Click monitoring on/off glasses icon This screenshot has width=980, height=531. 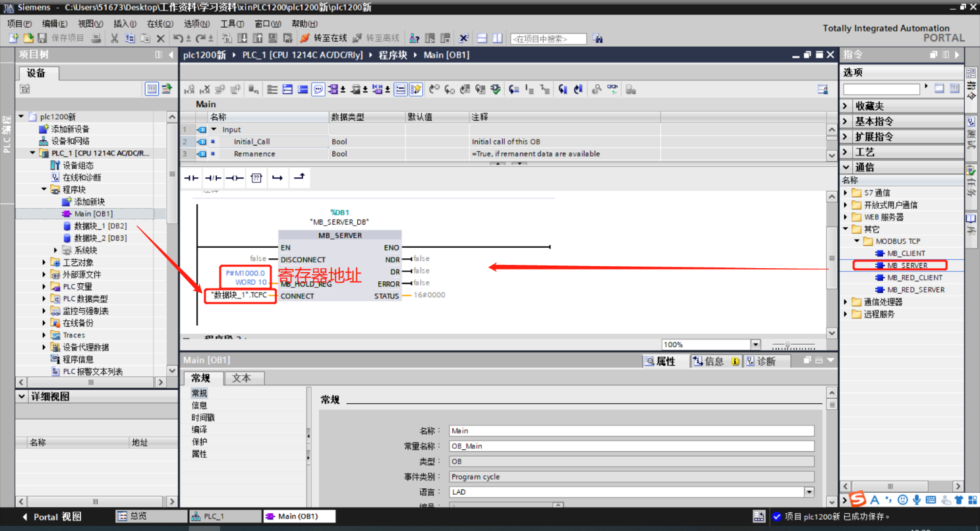[614, 89]
